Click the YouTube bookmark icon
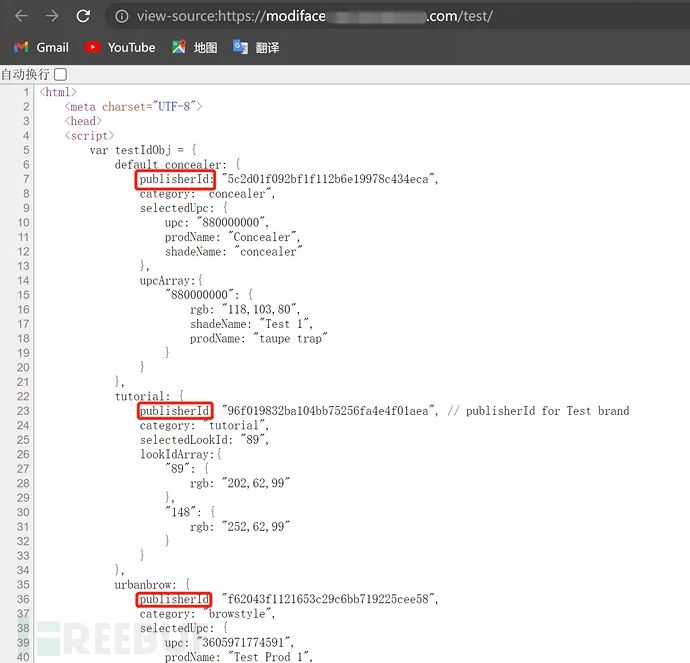This screenshot has width=690, height=663. (92, 47)
